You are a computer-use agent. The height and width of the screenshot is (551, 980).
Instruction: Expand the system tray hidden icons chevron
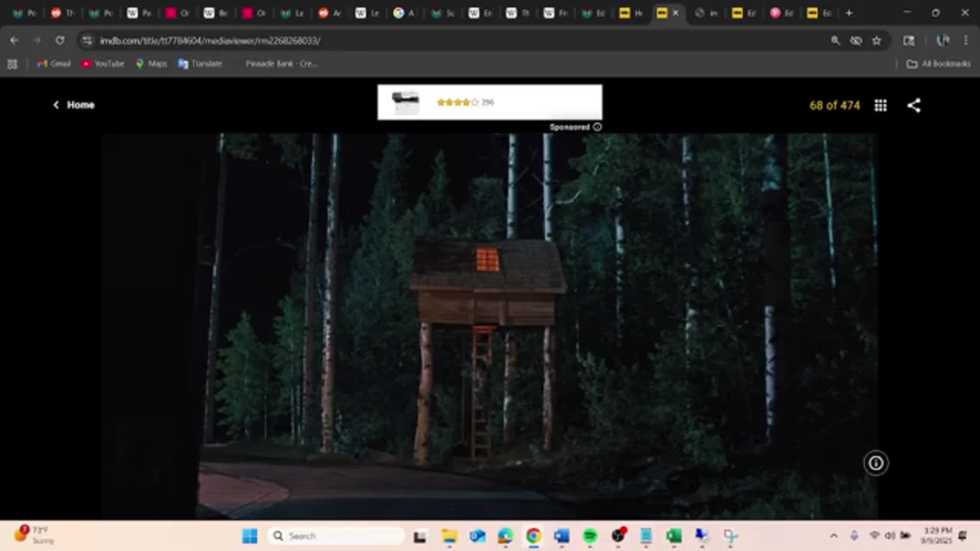point(834,536)
